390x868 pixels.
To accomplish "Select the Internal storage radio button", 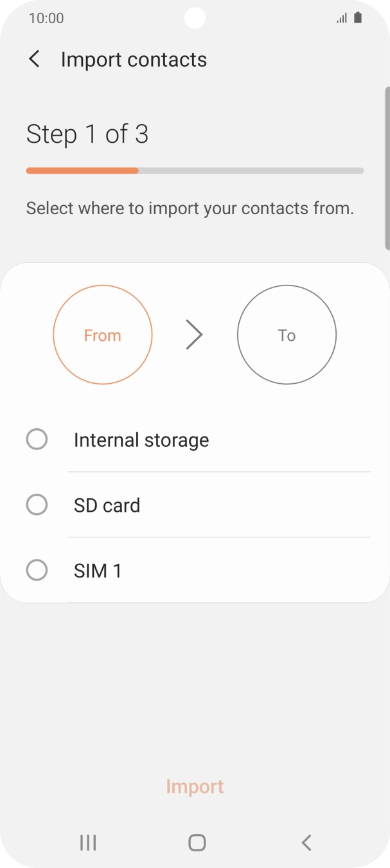I will click(37, 440).
